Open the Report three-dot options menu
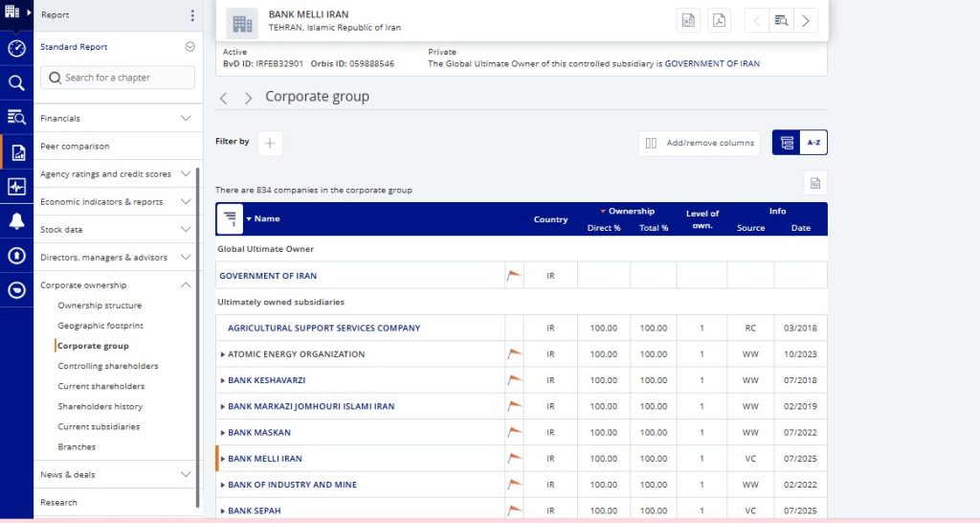The image size is (980, 523). (x=191, y=15)
